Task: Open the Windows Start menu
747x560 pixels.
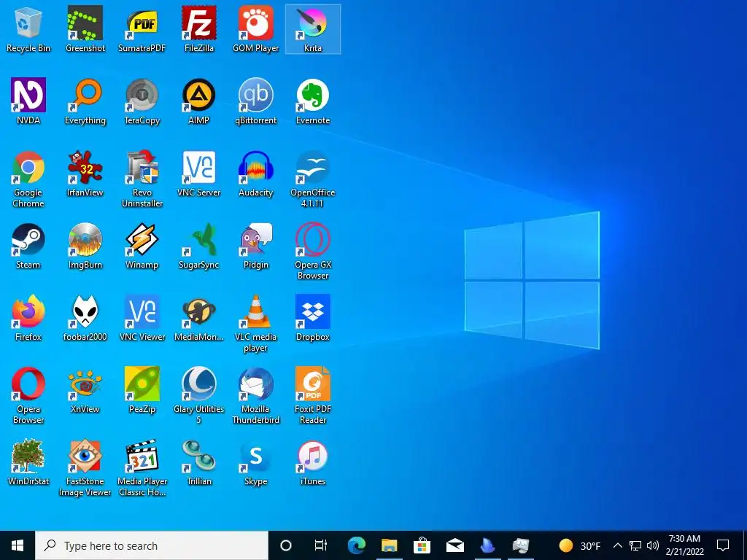Action: [x=18, y=545]
